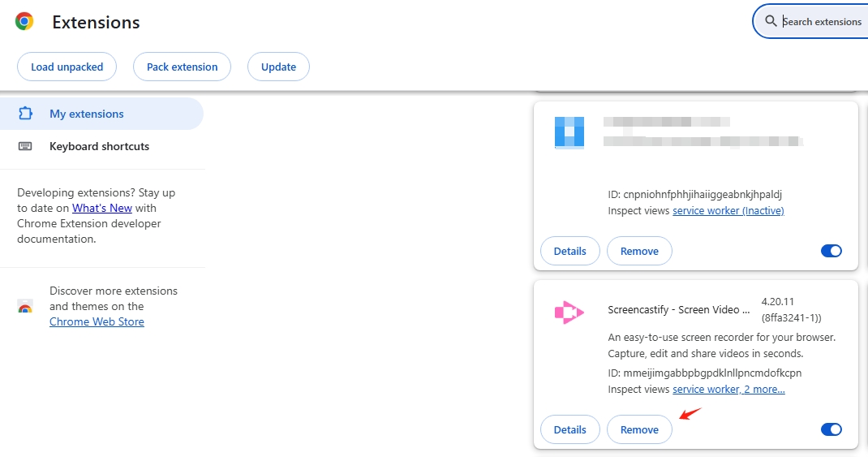Inspect the service worker (Inactive) link
868x457 pixels.
[x=728, y=210]
